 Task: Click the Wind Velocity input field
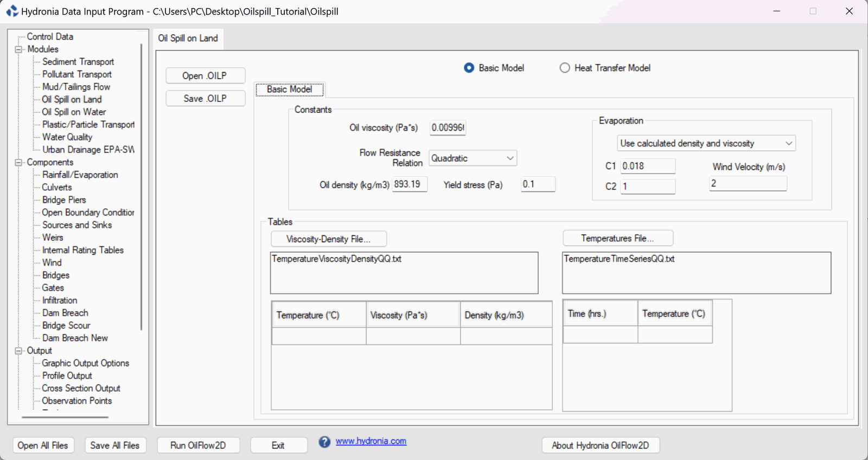coord(748,183)
